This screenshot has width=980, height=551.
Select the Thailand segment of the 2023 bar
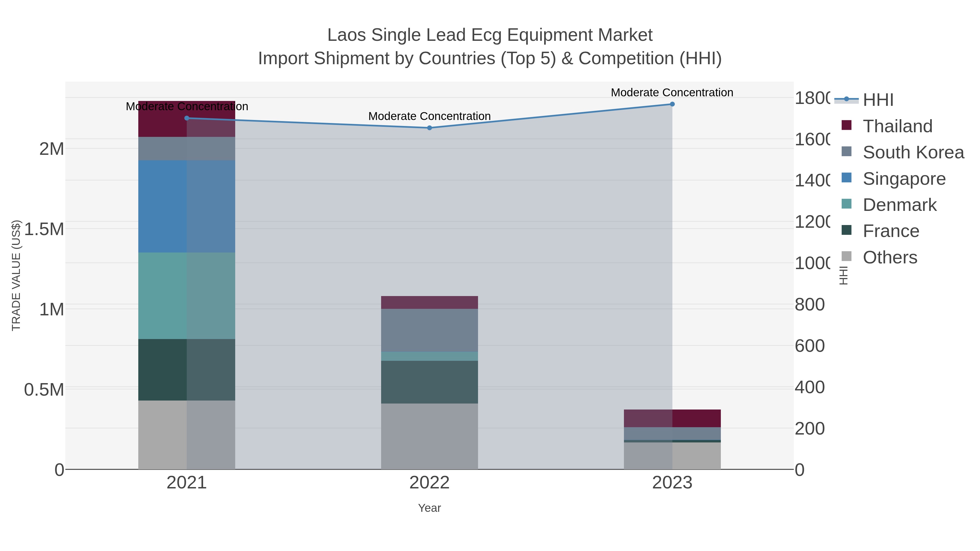point(672,418)
